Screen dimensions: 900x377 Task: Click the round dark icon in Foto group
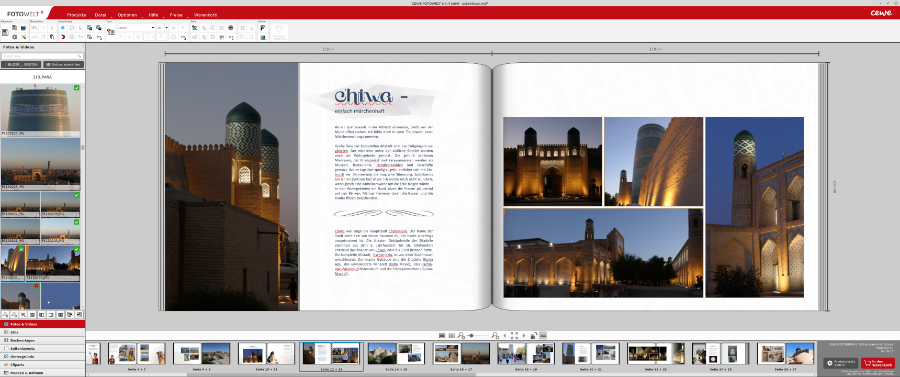click(x=231, y=28)
